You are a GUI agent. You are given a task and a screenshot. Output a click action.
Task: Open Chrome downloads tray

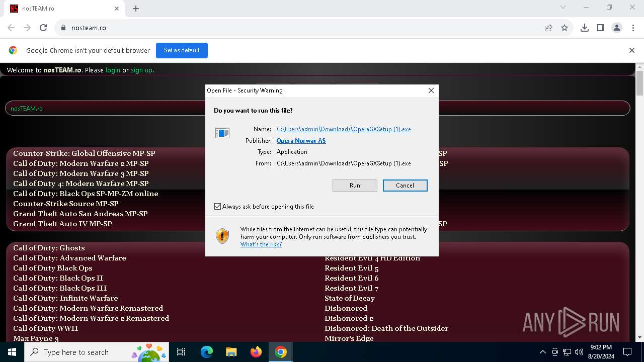(585, 28)
